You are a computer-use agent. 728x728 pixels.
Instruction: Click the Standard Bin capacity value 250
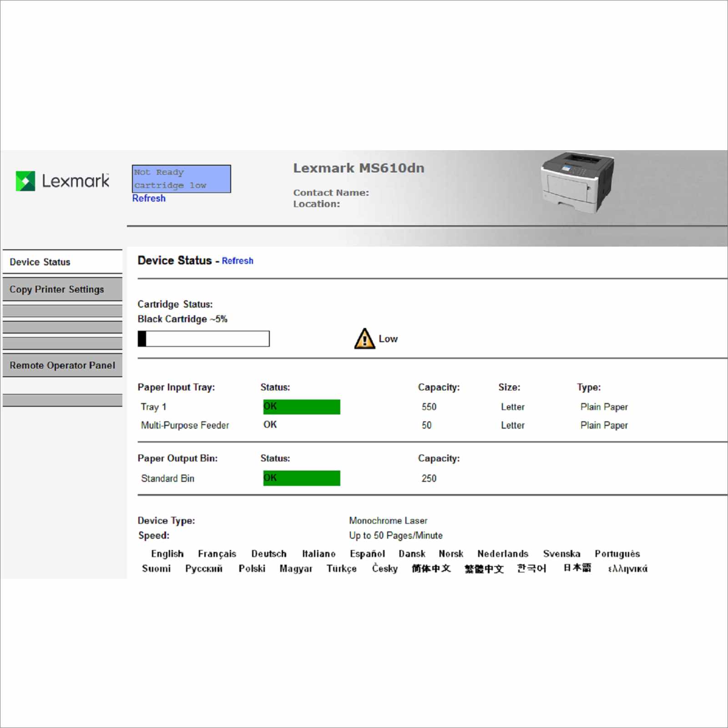(429, 478)
